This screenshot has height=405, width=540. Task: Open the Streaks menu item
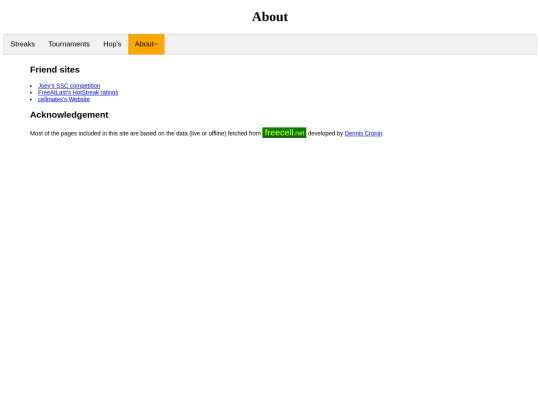point(23,44)
